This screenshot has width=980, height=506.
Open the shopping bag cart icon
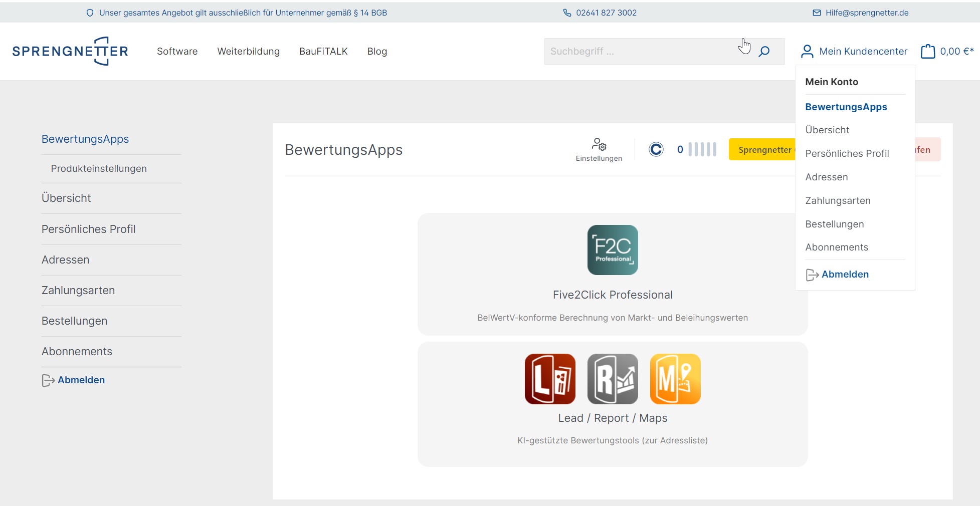click(x=928, y=51)
